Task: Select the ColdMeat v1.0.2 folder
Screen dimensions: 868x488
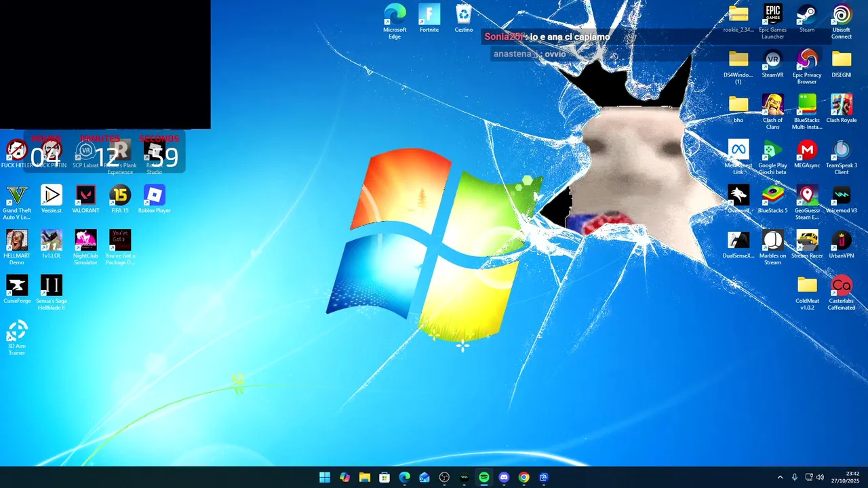Action: [807, 293]
